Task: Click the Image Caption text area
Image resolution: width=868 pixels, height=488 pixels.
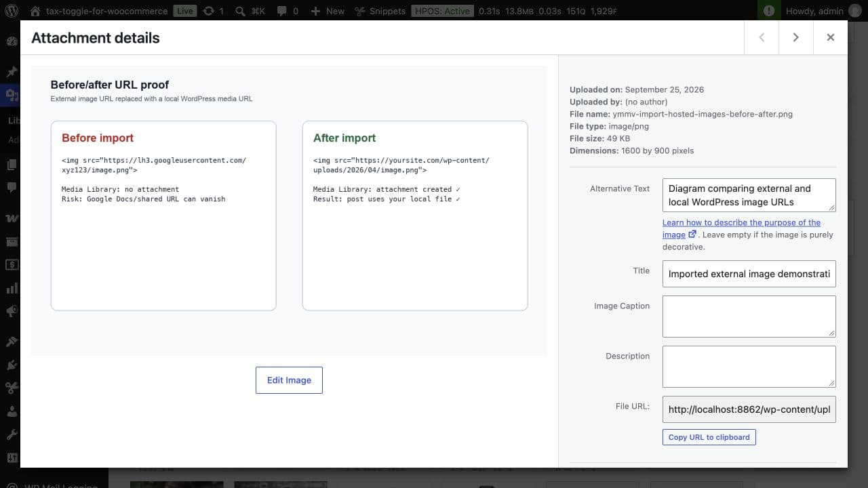Action: (749, 317)
